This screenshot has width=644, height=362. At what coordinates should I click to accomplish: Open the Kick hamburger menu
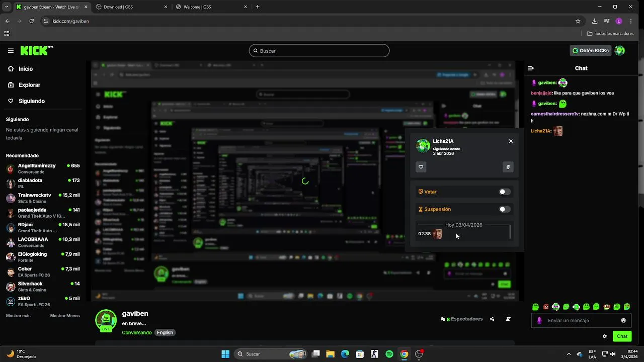click(11, 51)
